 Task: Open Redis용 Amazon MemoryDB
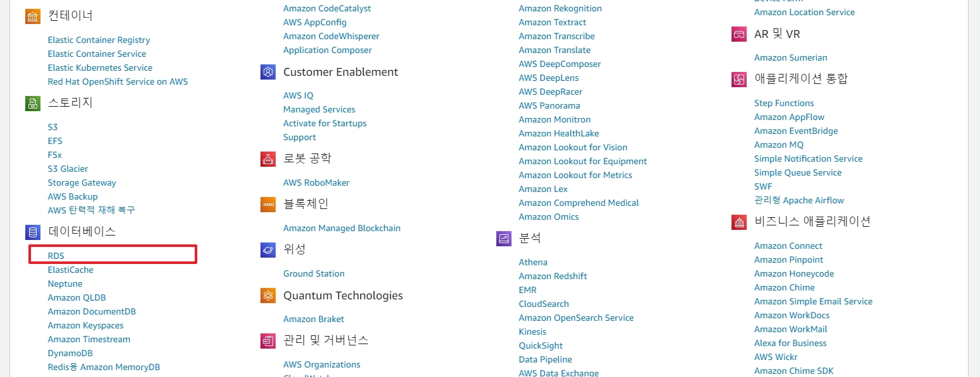pos(104,367)
